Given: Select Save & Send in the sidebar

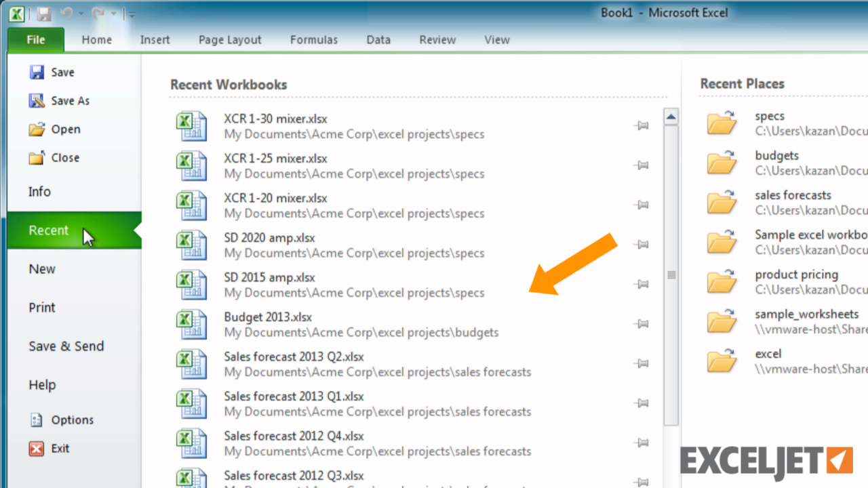Looking at the screenshot, I should click(66, 346).
